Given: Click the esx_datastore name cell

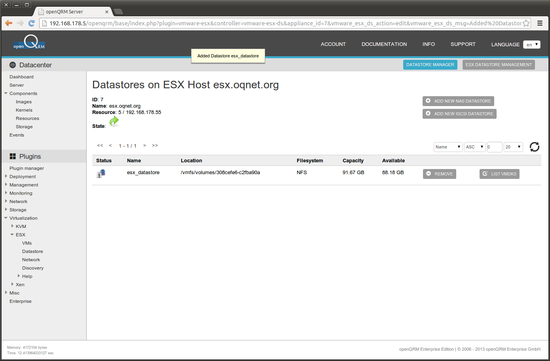Looking at the screenshot, I should tap(143, 173).
